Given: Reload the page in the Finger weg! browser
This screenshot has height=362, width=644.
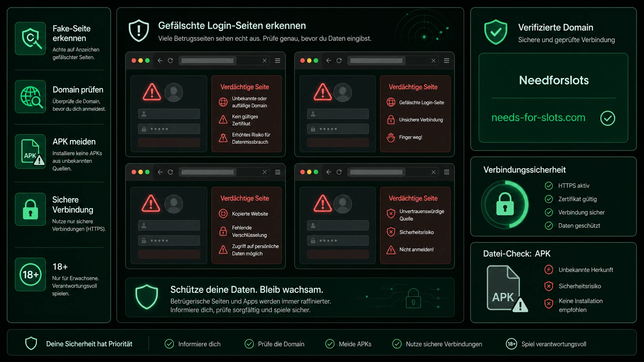Looking at the screenshot, I should pyautogui.click(x=339, y=61).
